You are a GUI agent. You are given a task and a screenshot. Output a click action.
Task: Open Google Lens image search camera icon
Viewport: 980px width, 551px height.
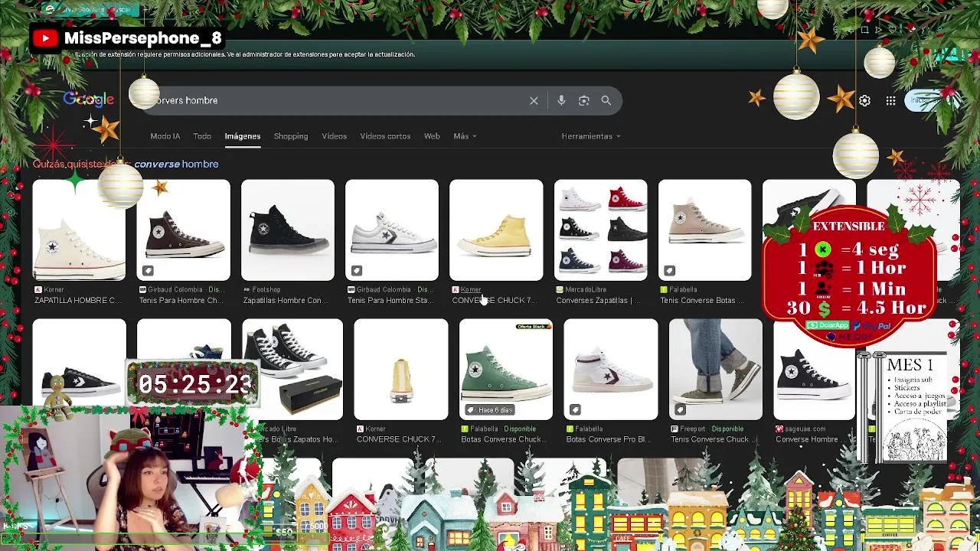(x=583, y=100)
